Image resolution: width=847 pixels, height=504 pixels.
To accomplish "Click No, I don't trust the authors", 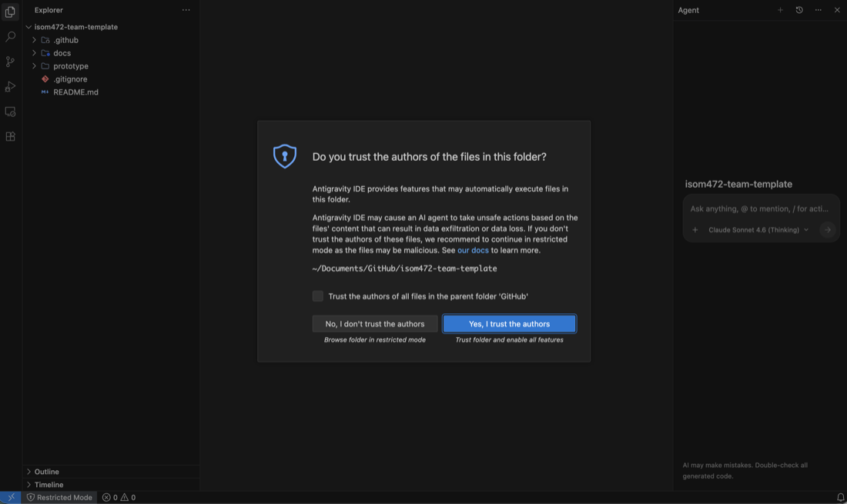I will pyautogui.click(x=375, y=324).
